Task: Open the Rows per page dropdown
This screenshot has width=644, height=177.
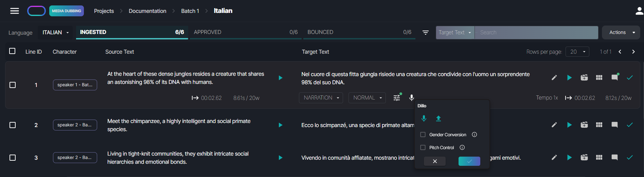Action: tap(577, 52)
